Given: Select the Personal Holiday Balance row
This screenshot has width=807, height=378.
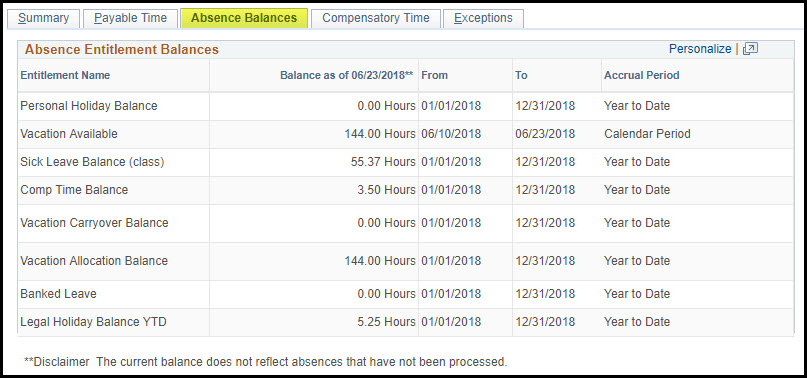Looking at the screenshot, I should [406, 106].
